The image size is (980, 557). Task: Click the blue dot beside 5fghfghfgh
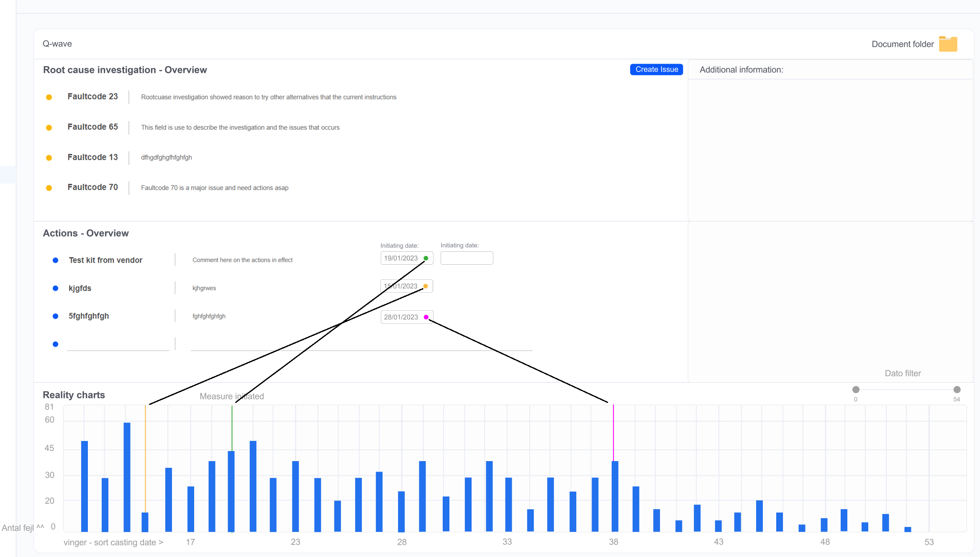coord(55,316)
